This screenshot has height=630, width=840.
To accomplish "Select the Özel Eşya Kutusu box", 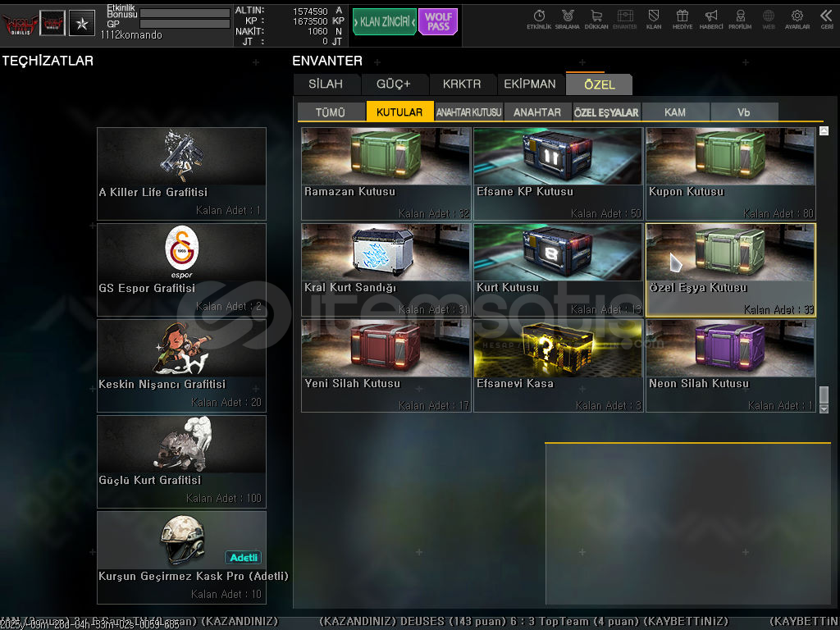I will pos(731,270).
